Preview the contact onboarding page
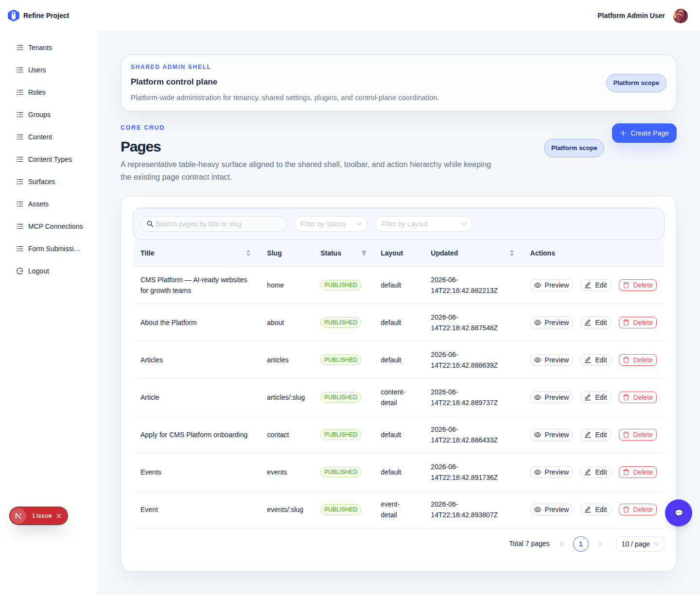 click(551, 435)
